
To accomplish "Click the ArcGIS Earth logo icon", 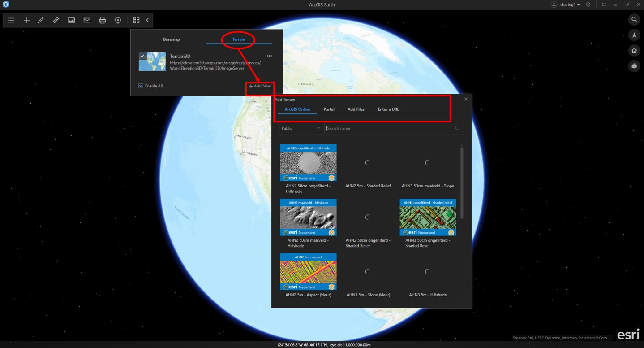I will point(6,4).
